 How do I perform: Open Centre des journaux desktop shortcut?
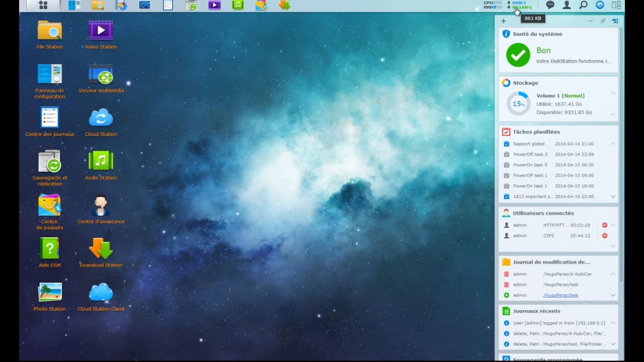pos(50,122)
